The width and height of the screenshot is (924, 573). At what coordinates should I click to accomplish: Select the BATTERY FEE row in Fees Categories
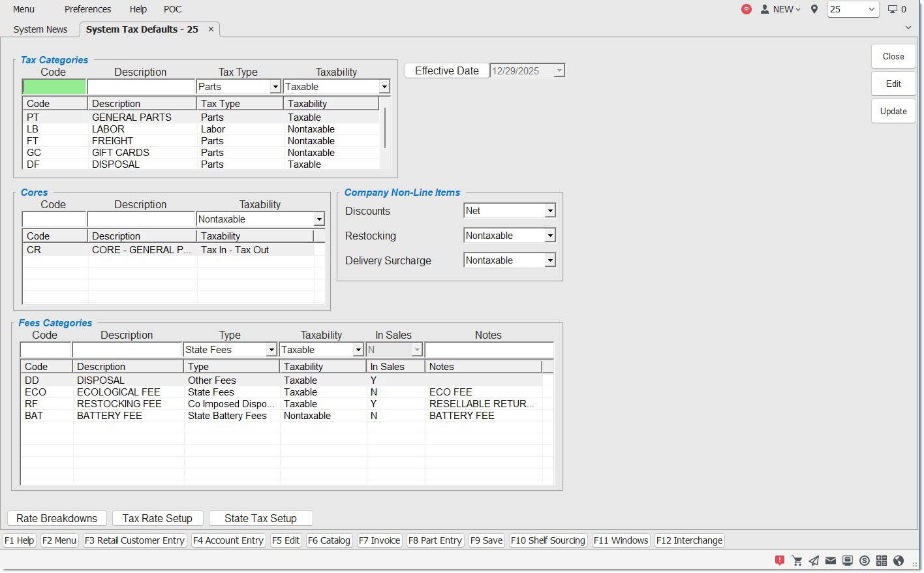109,416
